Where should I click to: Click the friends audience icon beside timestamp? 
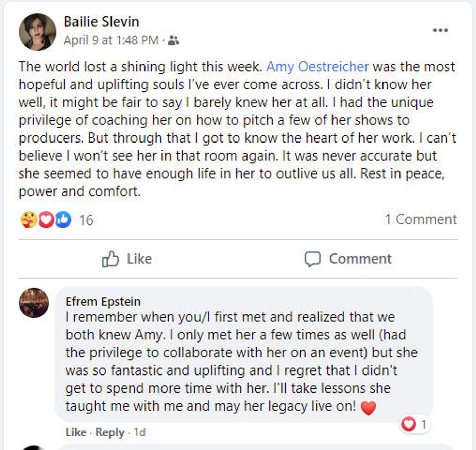click(174, 40)
